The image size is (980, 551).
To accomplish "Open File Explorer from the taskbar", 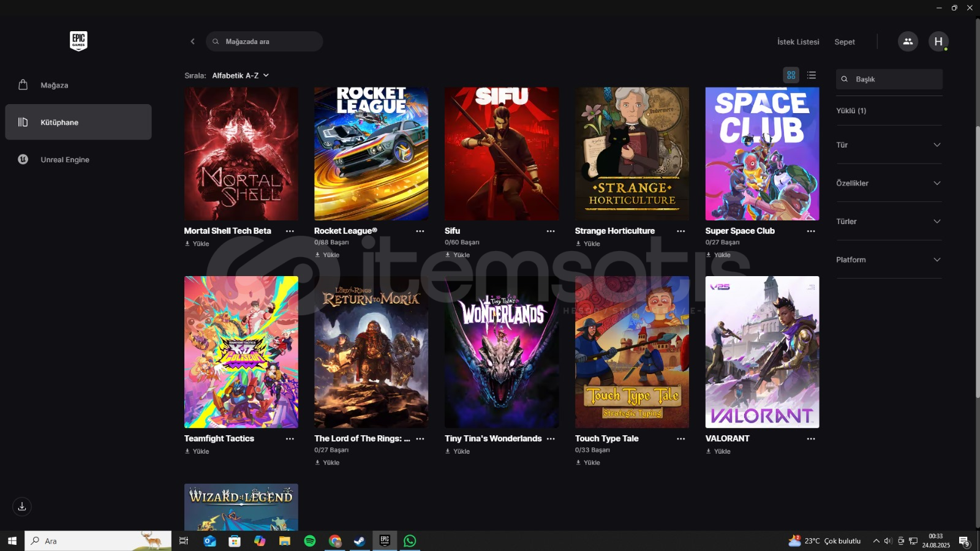I will point(285,541).
